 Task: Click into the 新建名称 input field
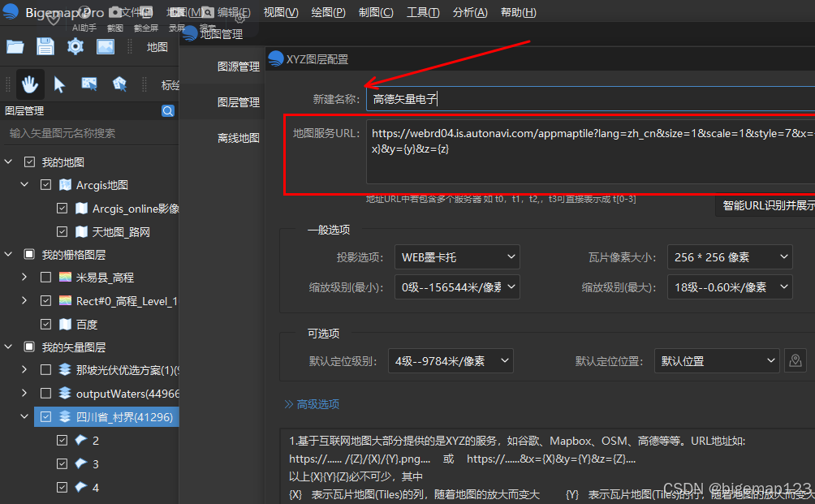[x=590, y=99]
